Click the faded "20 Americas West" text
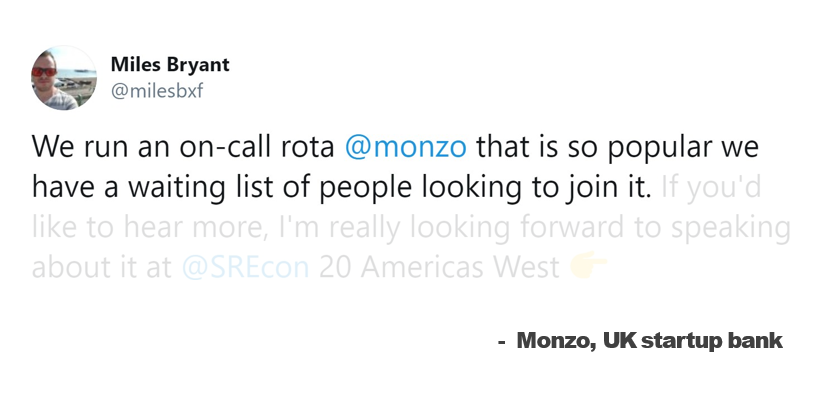 pyautogui.click(x=441, y=269)
